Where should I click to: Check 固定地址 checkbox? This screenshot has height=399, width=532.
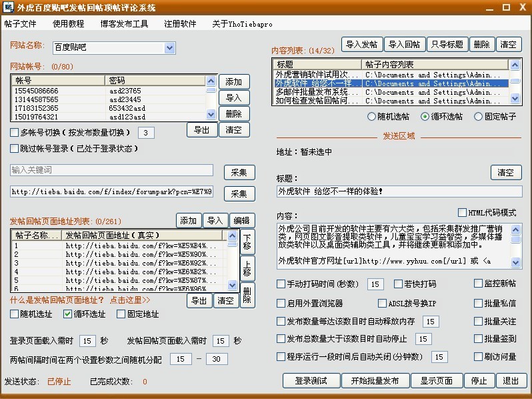pos(121,314)
